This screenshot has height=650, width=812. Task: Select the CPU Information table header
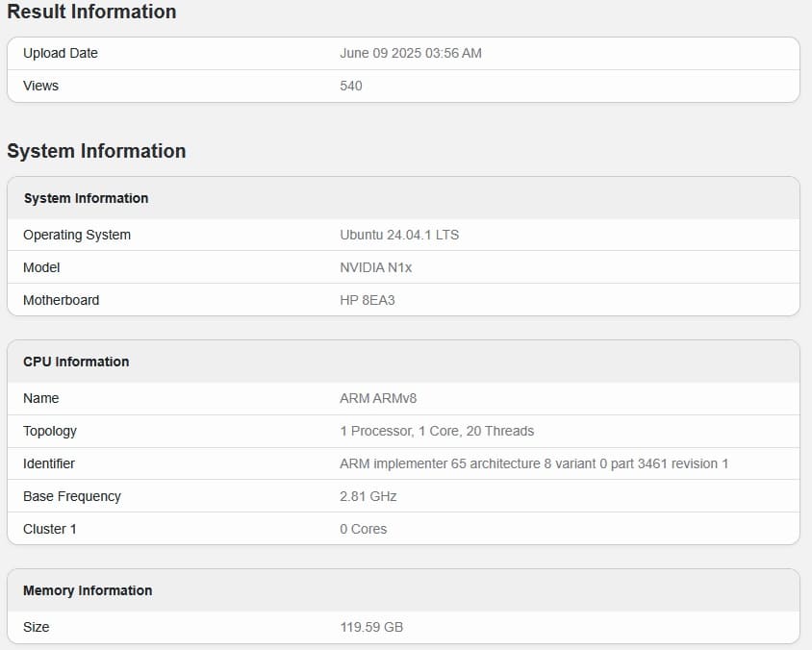(403, 362)
